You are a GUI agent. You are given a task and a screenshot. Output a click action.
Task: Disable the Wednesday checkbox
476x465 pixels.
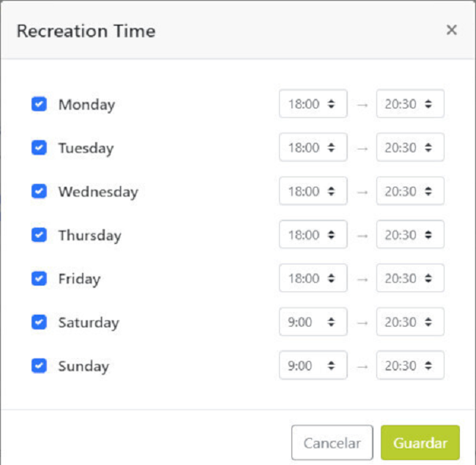pyautogui.click(x=39, y=191)
